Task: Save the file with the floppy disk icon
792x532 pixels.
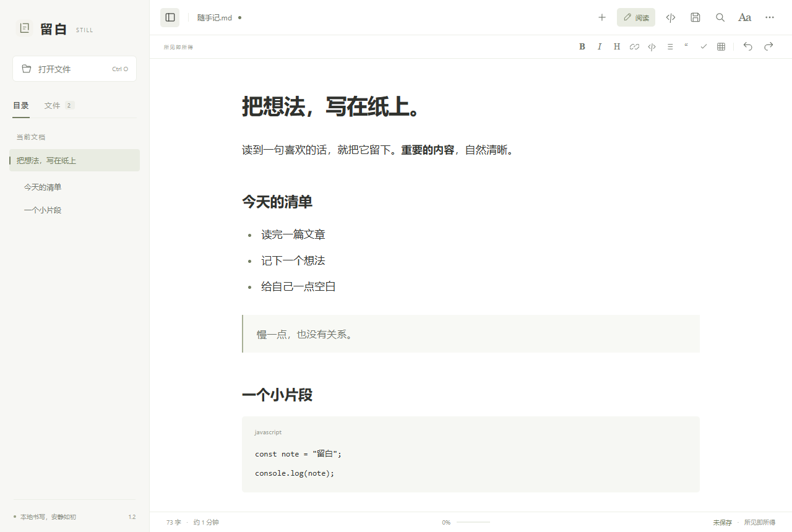Action: 695,17
